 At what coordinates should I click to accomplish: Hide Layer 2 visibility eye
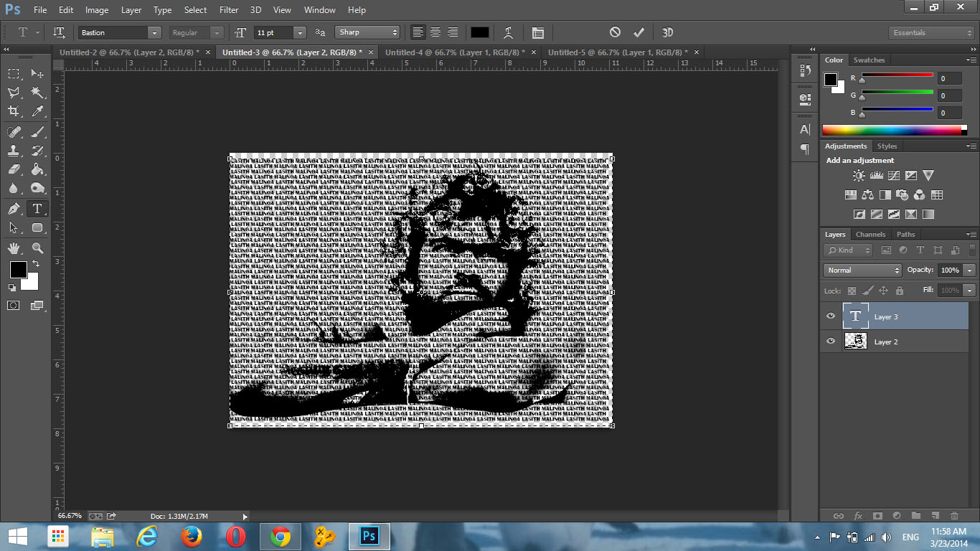[831, 342]
